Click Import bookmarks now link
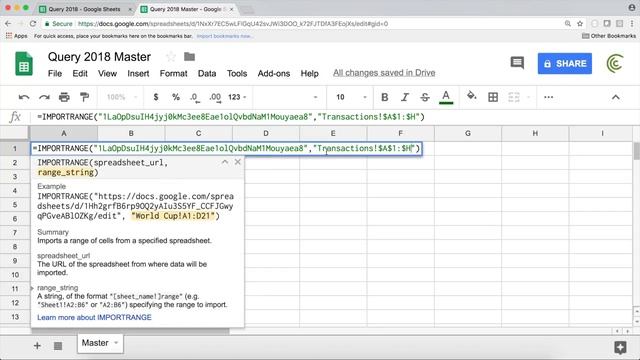Image resolution: width=640 pixels, height=360 pixels. [224, 36]
